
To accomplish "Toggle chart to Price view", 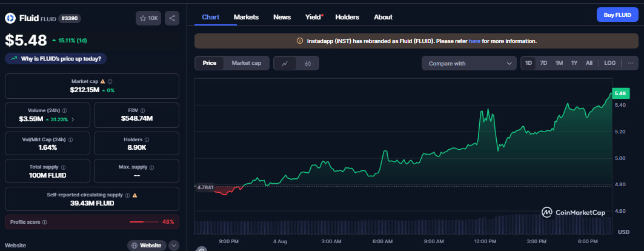I will click(x=210, y=63).
